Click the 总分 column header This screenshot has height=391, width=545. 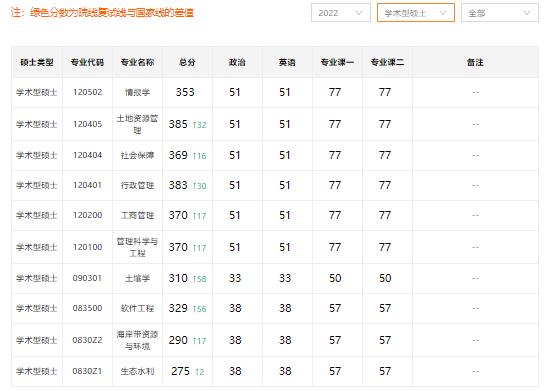coord(187,63)
